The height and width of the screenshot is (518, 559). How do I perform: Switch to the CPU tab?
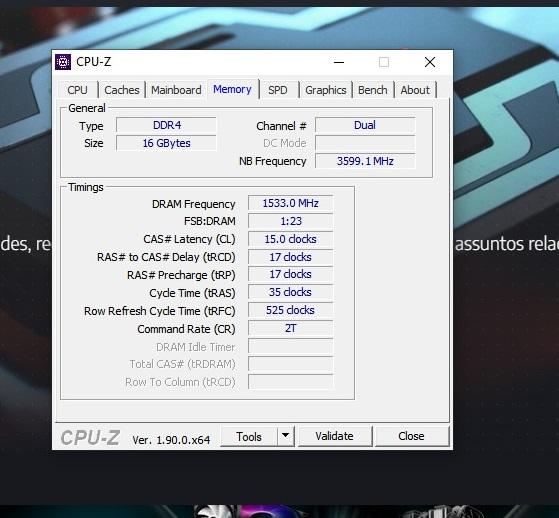pos(77,90)
